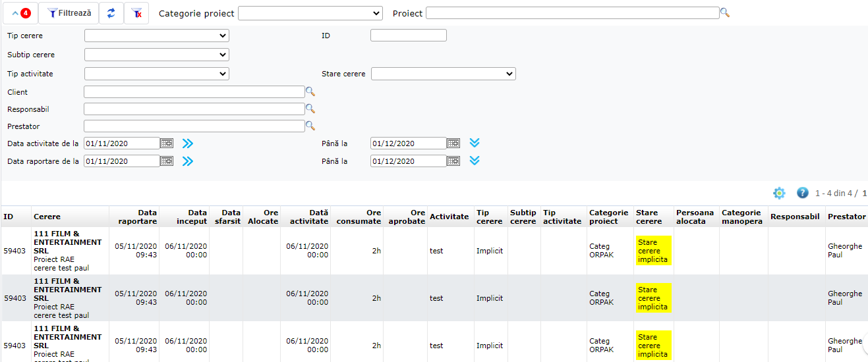Click double right arrows beside Data raportare
Image resolution: width=868 pixels, height=362 pixels.
point(188,161)
